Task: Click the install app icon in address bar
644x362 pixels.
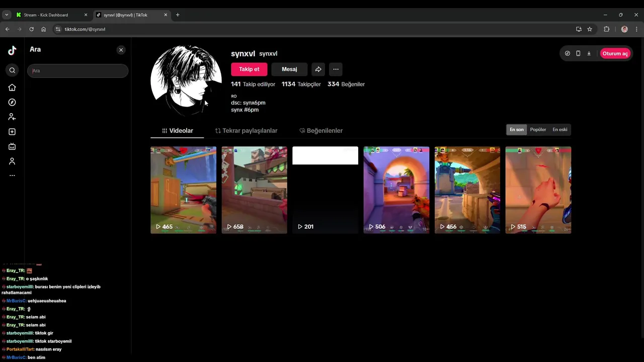Action: click(x=579, y=29)
